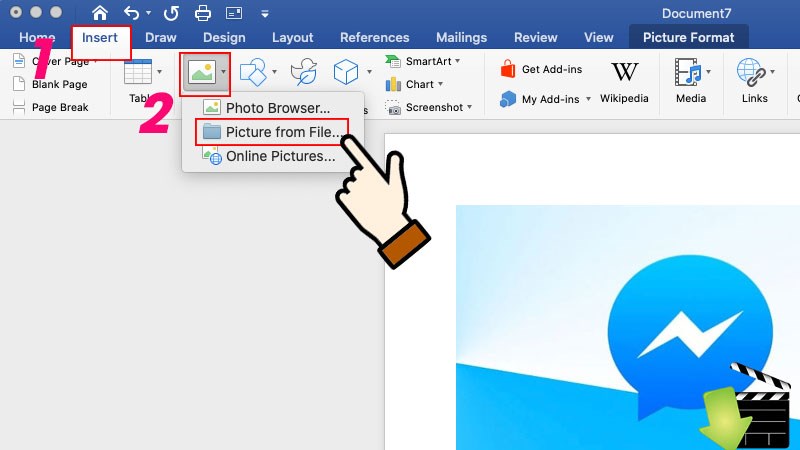The image size is (800, 450).
Task: Expand the Shapes dropdown arrow
Action: point(274,72)
